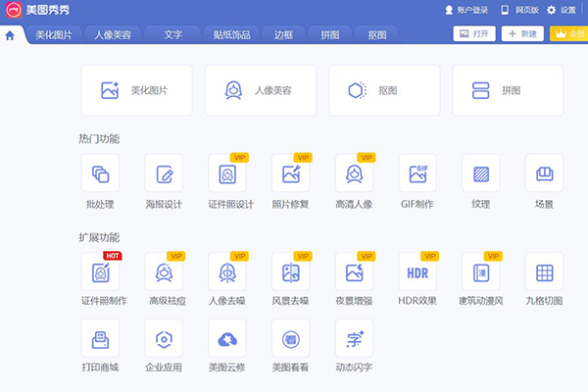Launch the 海报设计 poster design icon

pos(164,174)
